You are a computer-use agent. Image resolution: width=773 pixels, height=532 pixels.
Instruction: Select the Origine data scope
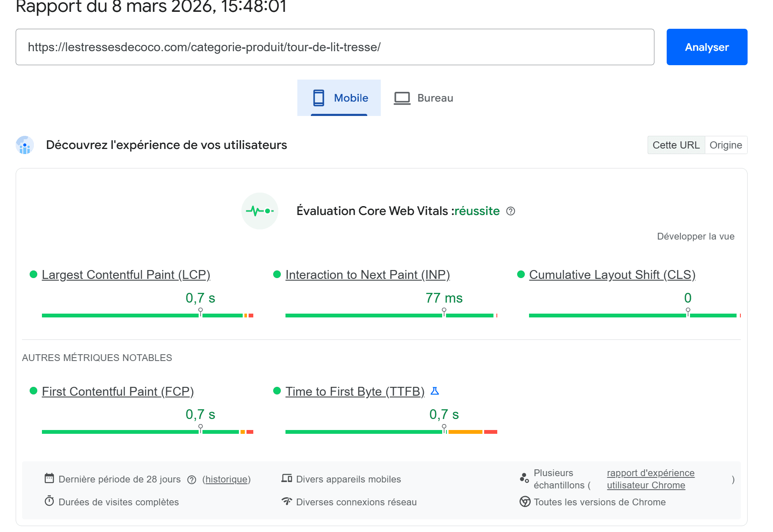726,145
